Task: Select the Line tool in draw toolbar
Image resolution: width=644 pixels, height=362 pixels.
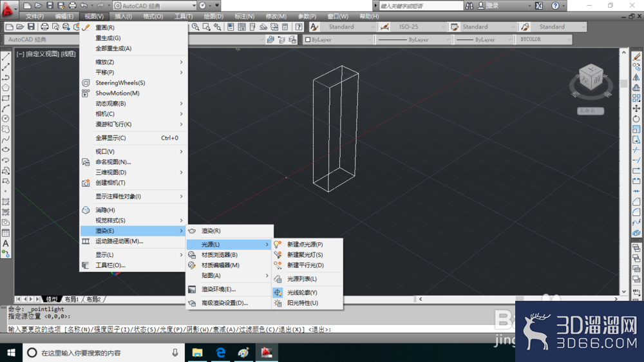Action: coord(6,57)
